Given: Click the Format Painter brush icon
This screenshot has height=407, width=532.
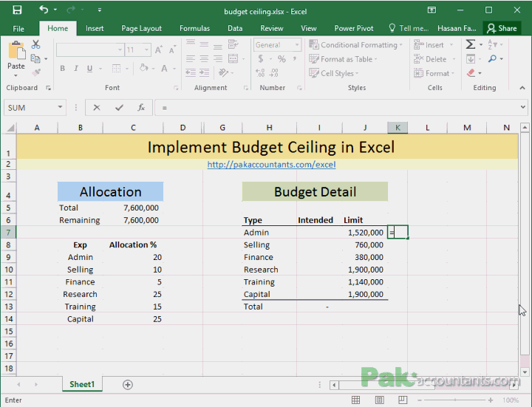Looking at the screenshot, I should 36,72.
